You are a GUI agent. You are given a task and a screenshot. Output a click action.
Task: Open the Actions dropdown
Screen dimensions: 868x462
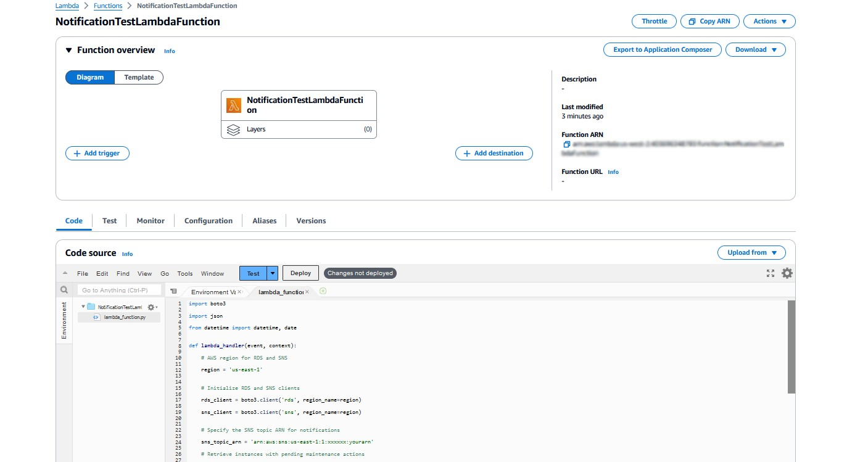769,21
